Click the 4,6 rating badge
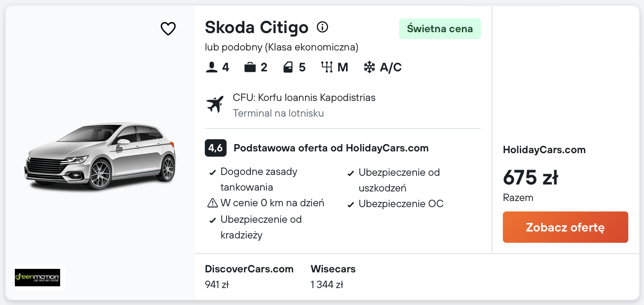Viewport: 644px width, 305px height. coord(215,148)
